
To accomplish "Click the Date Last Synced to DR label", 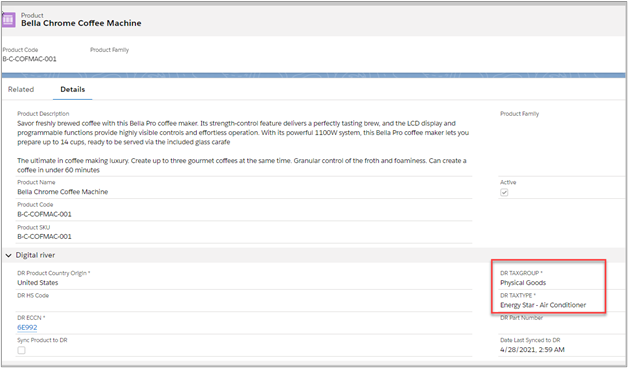I will (530, 340).
